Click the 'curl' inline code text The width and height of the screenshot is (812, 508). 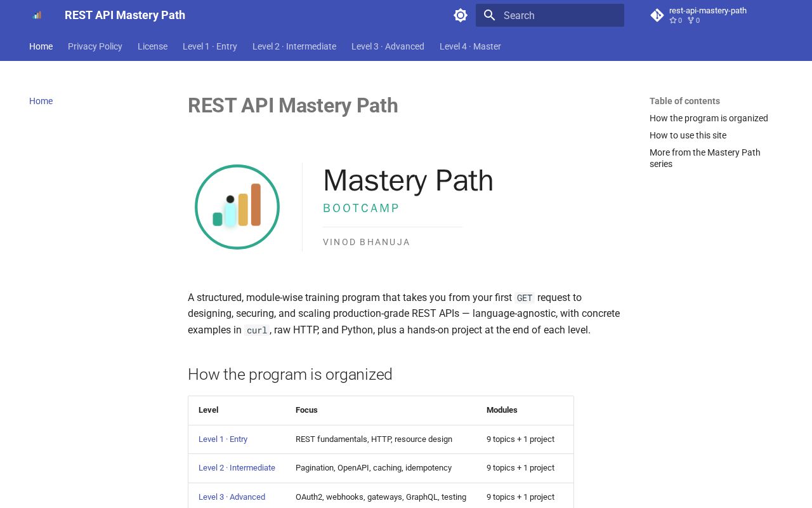[x=257, y=330]
